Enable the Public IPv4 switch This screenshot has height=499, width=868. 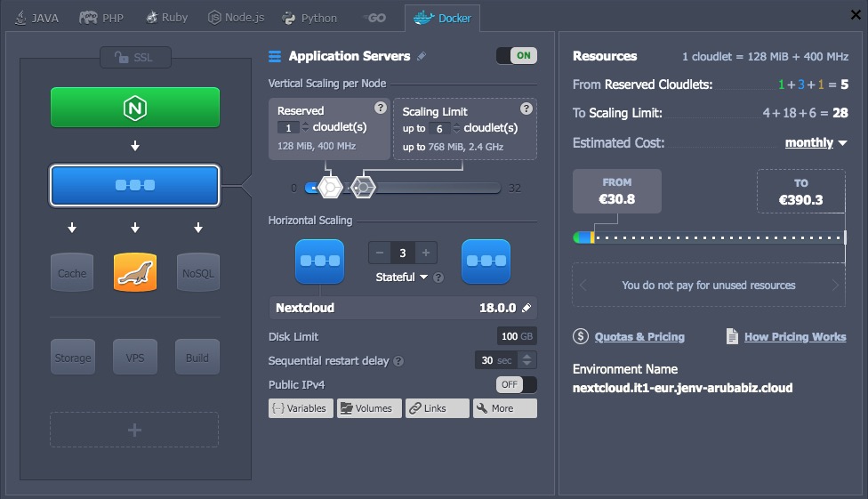(x=516, y=384)
